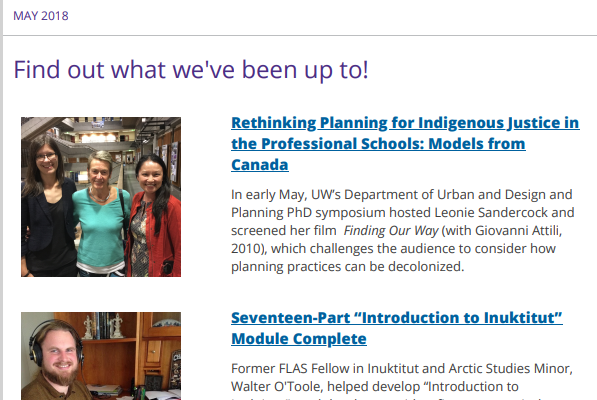This screenshot has width=597, height=400.
Task: Click 'Module Complete' in the second headline
Action: [x=299, y=339]
